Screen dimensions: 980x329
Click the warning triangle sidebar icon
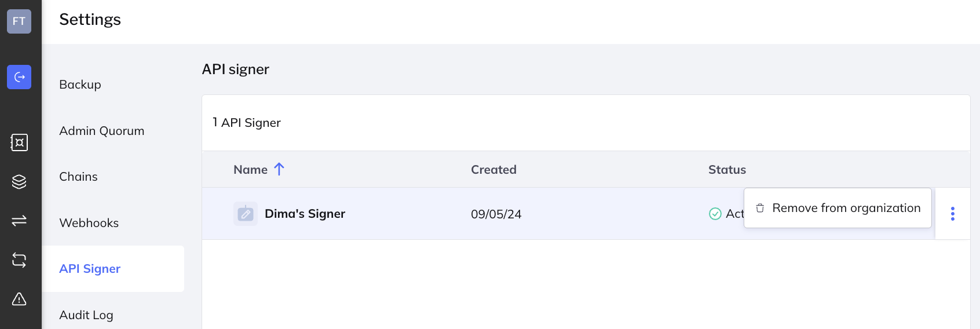coord(19,299)
